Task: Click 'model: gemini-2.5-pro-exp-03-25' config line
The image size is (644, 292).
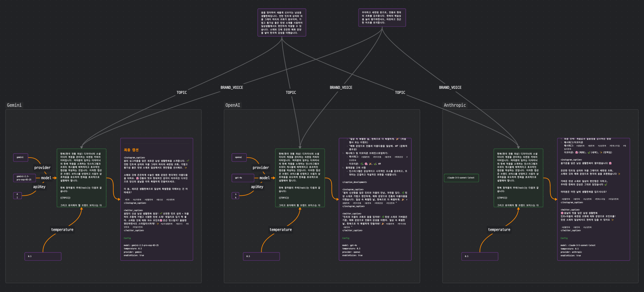Action: (141, 245)
